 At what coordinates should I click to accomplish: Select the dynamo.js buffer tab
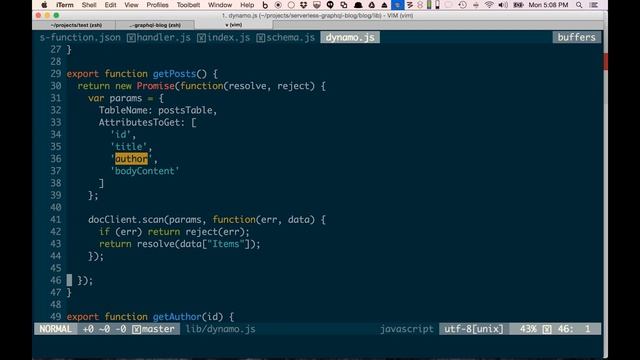[350, 38]
